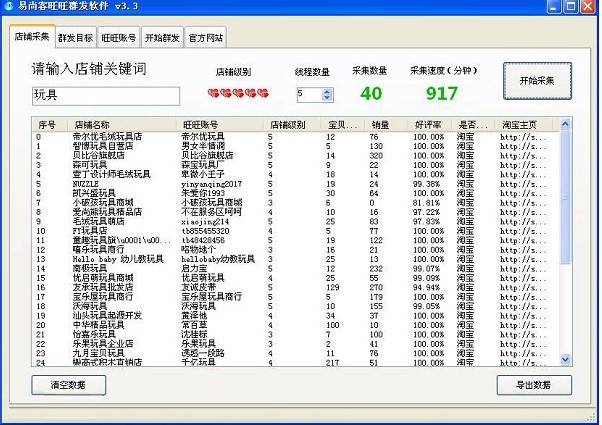Click the 旺旺账号 cell tb855455320
Image resolution: width=602 pixels, height=425 pixels.
(205, 231)
